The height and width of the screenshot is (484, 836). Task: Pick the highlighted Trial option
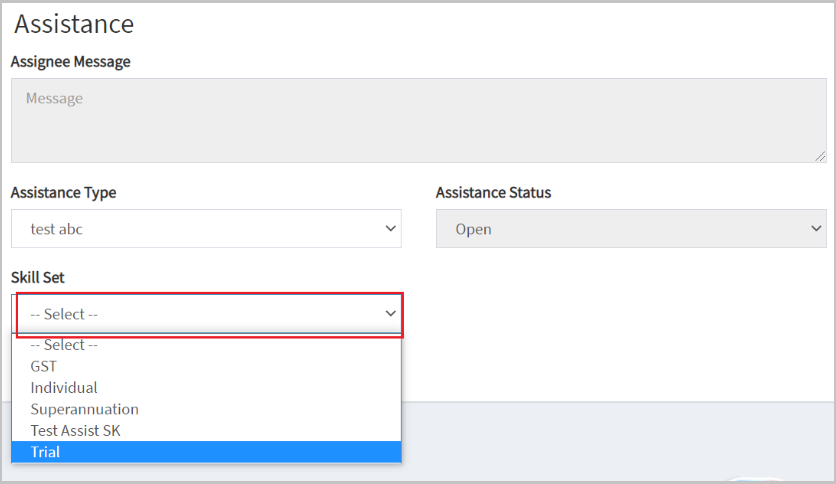(206, 451)
